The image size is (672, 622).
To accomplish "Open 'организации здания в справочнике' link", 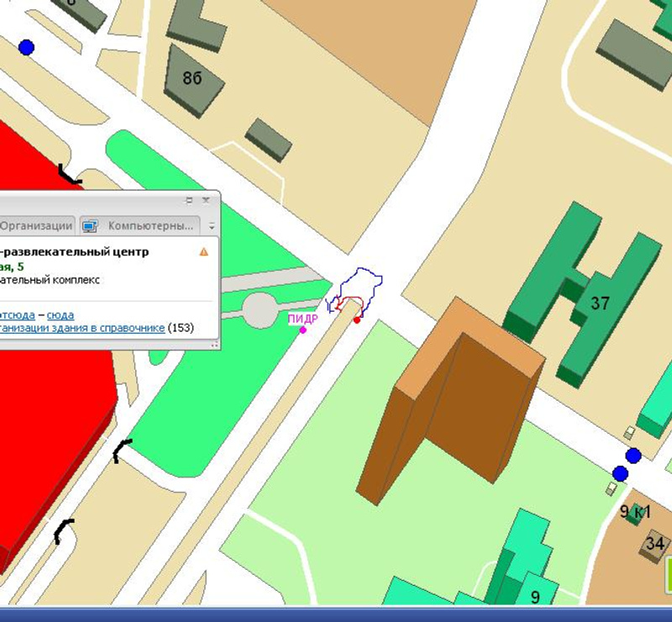I will pyautogui.click(x=82, y=328).
